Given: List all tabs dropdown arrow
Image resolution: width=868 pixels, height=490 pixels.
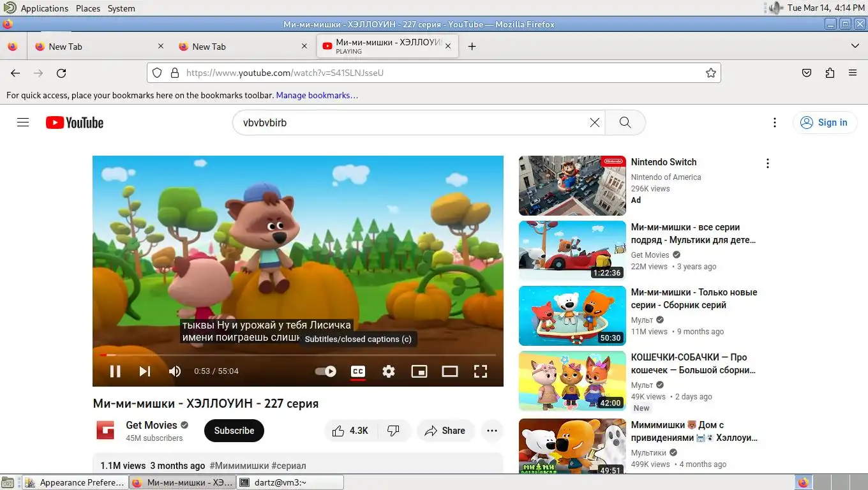Looking at the screenshot, I should click(855, 46).
